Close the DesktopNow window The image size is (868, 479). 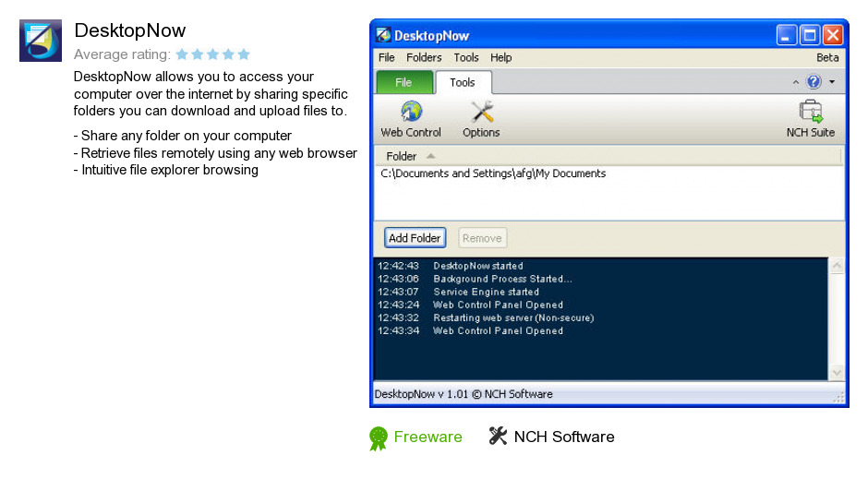tap(833, 35)
